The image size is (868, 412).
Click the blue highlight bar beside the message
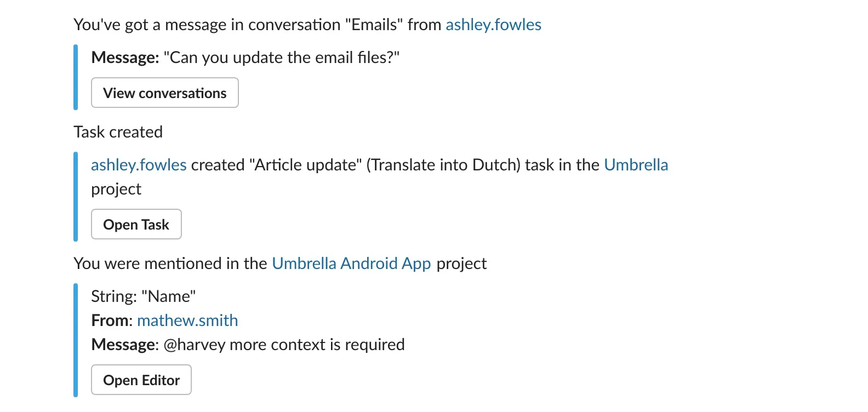(x=76, y=77)
